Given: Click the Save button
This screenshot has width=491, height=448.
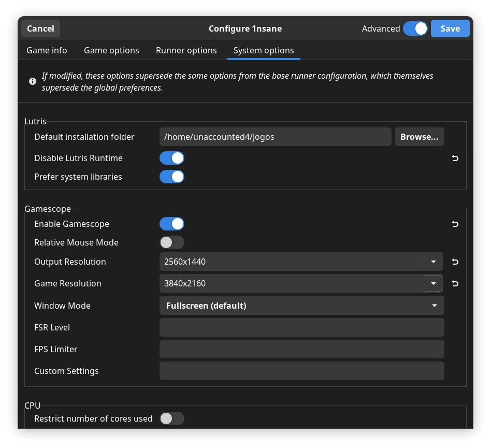Looking at the screenshot, I should 450,28.
